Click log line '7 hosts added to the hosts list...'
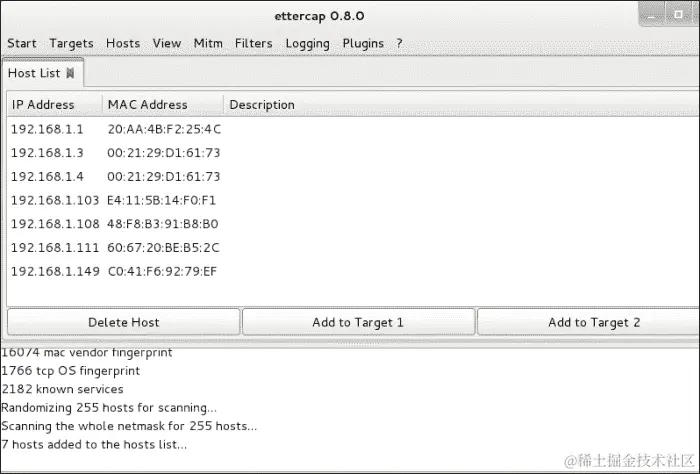 (x=94, y=444)
